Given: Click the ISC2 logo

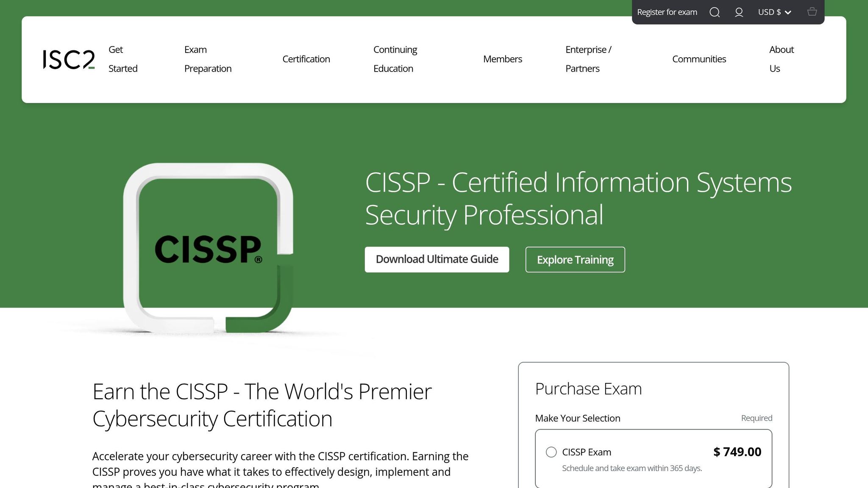Looking at the screenshot, I should [x=69, y=59].
